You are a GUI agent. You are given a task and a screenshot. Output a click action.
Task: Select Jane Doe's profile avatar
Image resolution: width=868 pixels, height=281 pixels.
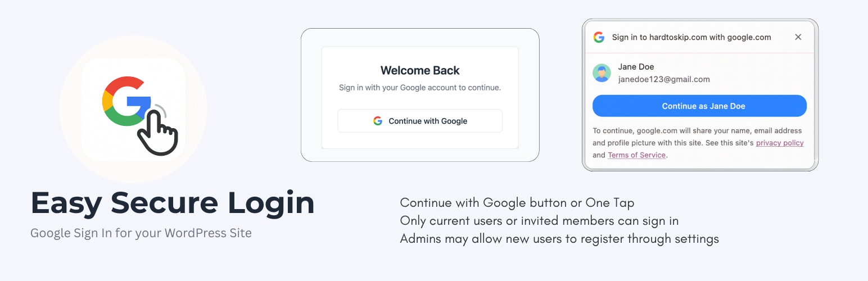click(602, 73)
